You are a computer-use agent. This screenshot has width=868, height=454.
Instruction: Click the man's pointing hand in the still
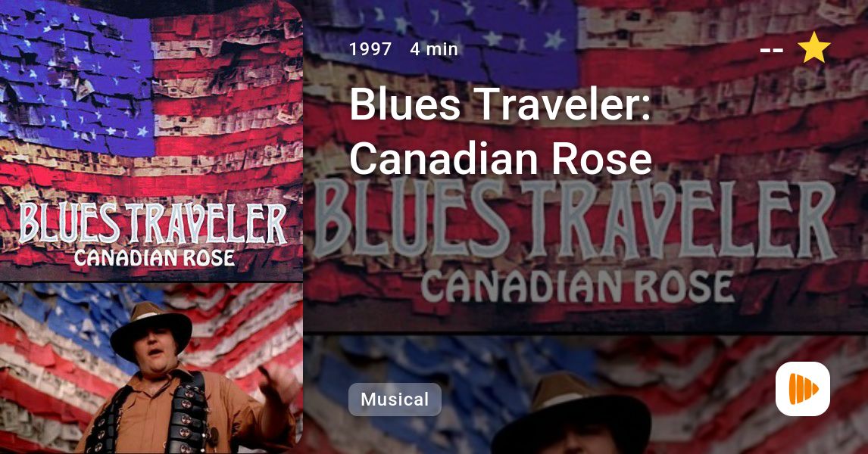(x=279, y=383)
